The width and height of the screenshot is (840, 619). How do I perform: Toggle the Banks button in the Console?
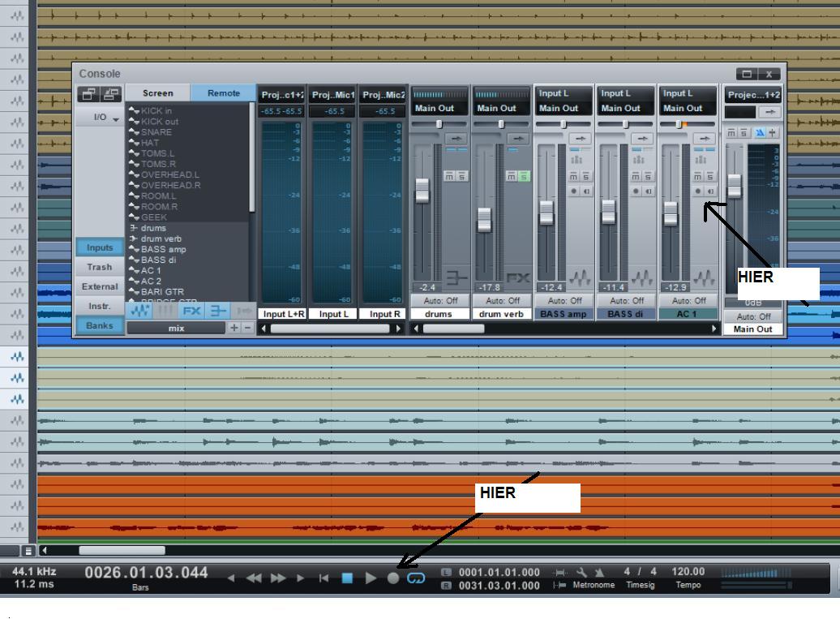(x=100, y=325)
